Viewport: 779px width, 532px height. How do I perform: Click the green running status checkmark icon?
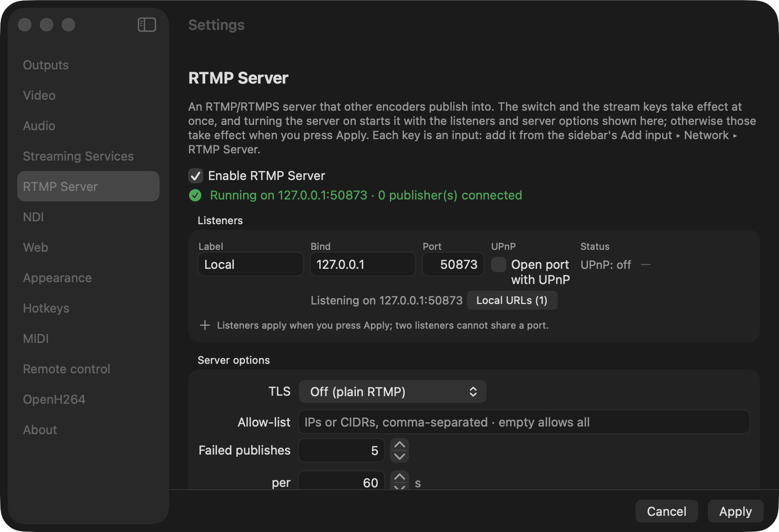coord(195,195)
